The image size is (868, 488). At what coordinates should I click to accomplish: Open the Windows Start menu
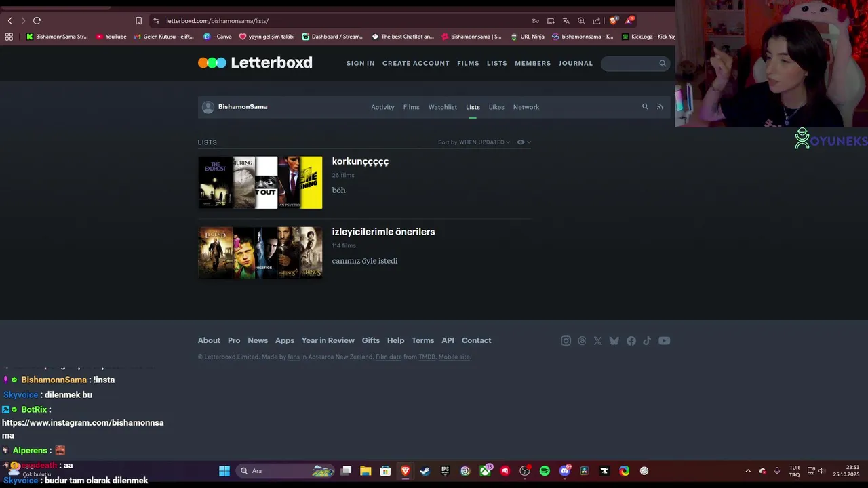click(x=224, y=471)
